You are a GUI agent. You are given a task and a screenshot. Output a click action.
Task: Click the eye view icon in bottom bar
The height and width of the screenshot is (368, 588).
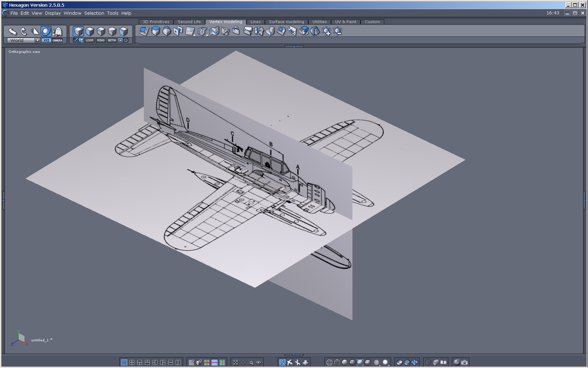click(259, 362)
